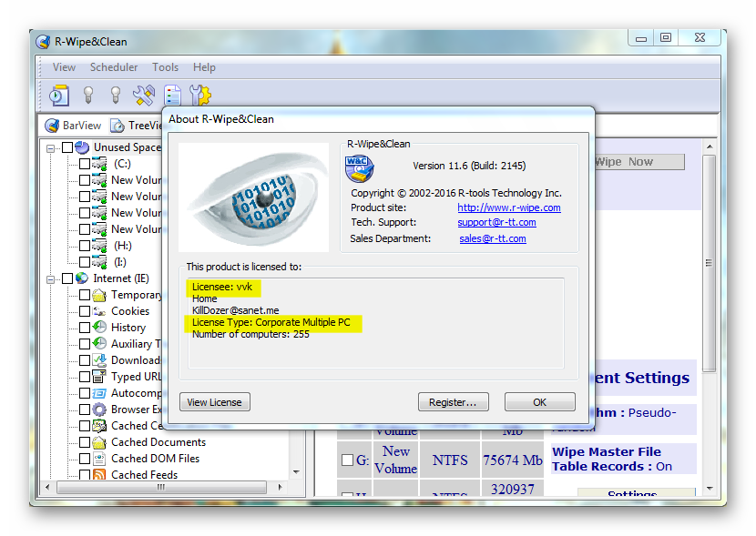Collapse the Internet (IE) tree node
Viewport: 756px width, 536px height.
pos(50,279)
